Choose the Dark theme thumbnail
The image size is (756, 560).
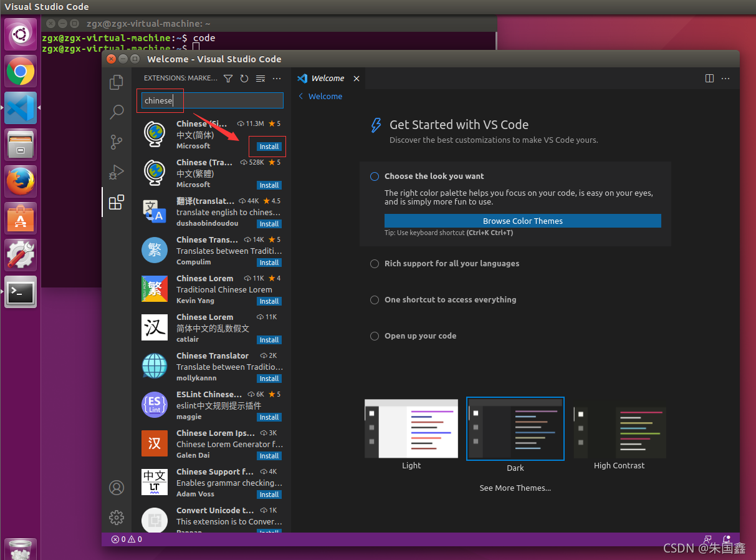click(515, 429)
